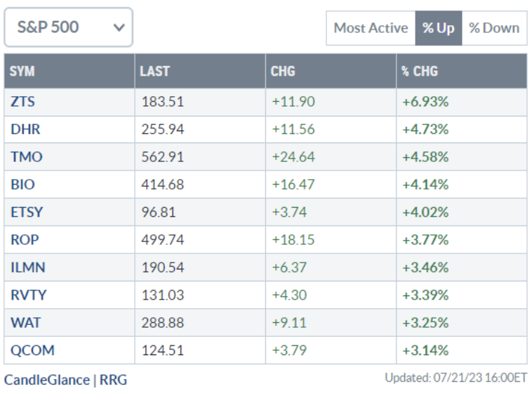Screen dimensions: 532x393
Task: Switch to the Most Active tab
Action: point(371,28)
